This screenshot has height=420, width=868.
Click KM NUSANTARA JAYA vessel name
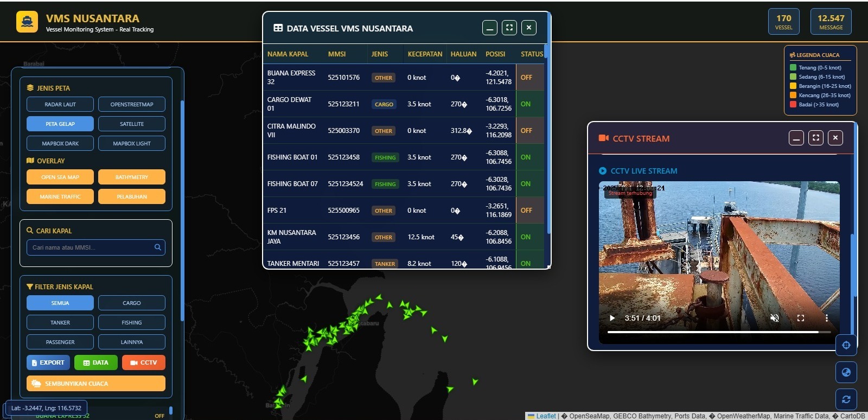(291, 237)
